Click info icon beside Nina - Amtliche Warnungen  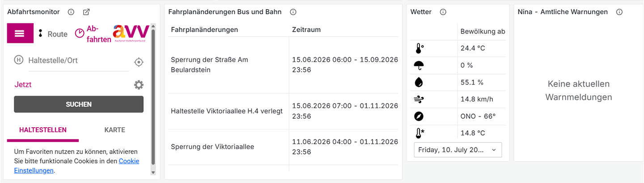coord(619,12)
